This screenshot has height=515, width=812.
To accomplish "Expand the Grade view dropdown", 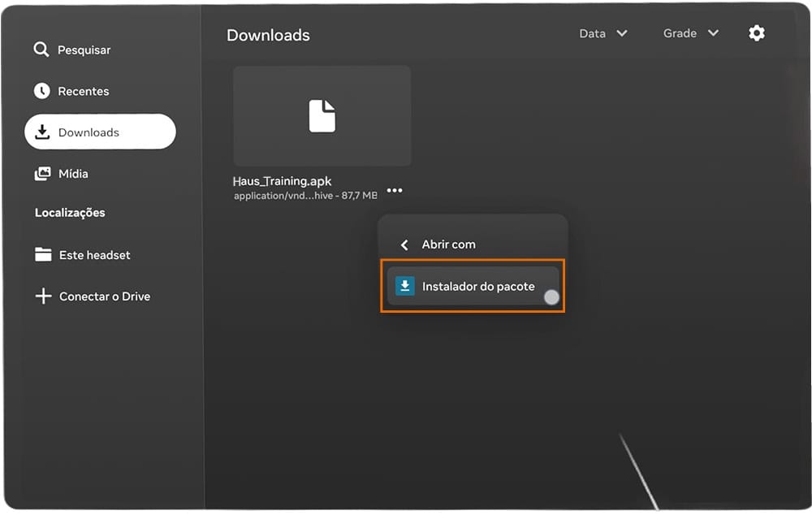I will [691, 33].
